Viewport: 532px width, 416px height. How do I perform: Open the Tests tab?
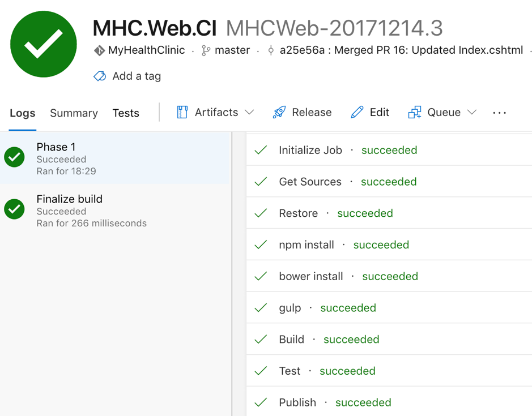(x=126, y=113)
